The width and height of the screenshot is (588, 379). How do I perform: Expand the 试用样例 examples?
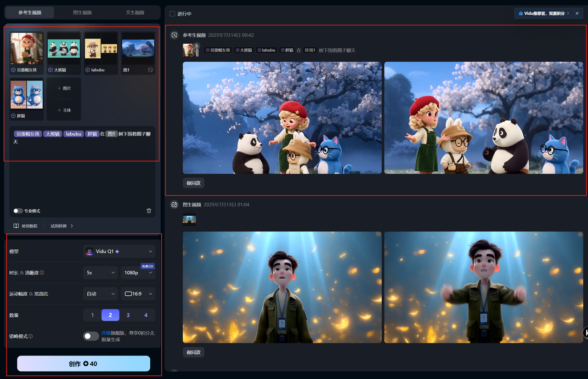(62, 226)
